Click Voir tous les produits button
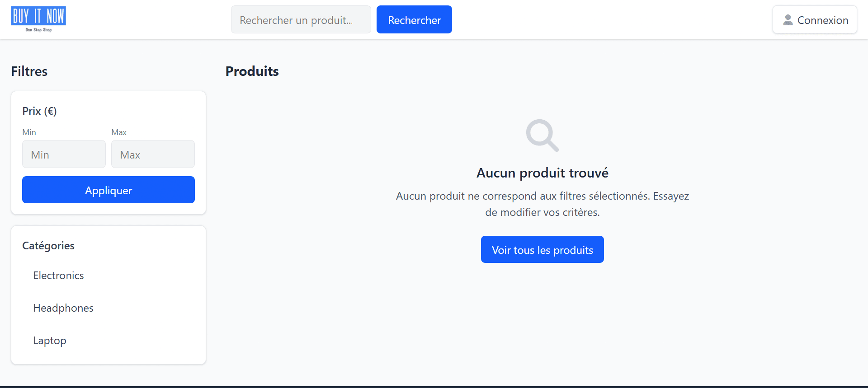This screenshot has width=868, height=388. pos(542,250)
